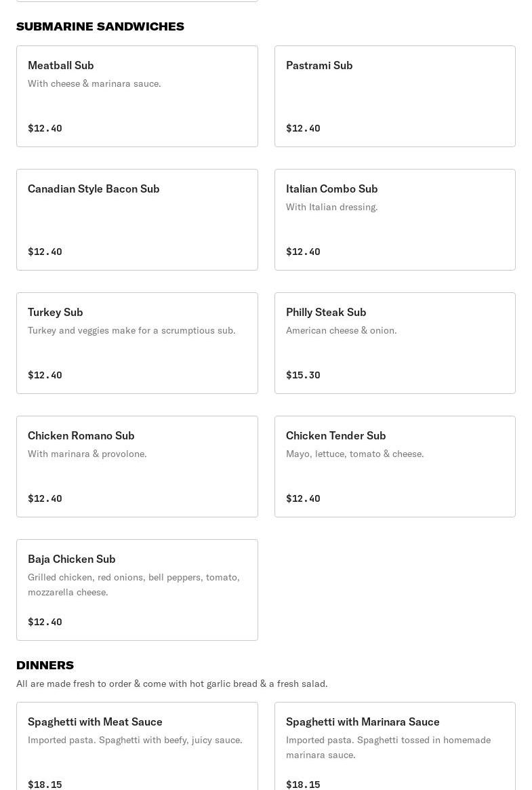Screen dimensions: 532x790
Task: Choose the Baja Chicken Sub
Action: [137, 590]
